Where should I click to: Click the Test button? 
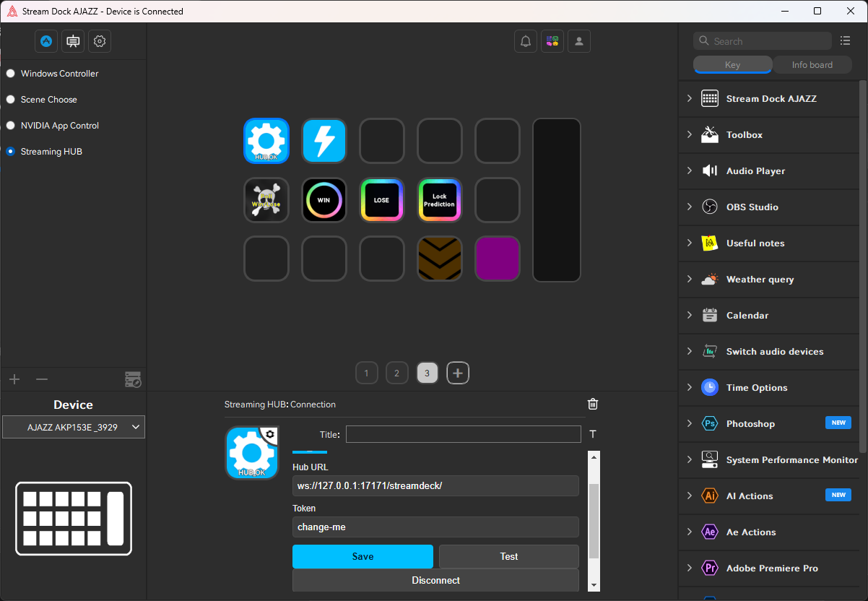509,557
